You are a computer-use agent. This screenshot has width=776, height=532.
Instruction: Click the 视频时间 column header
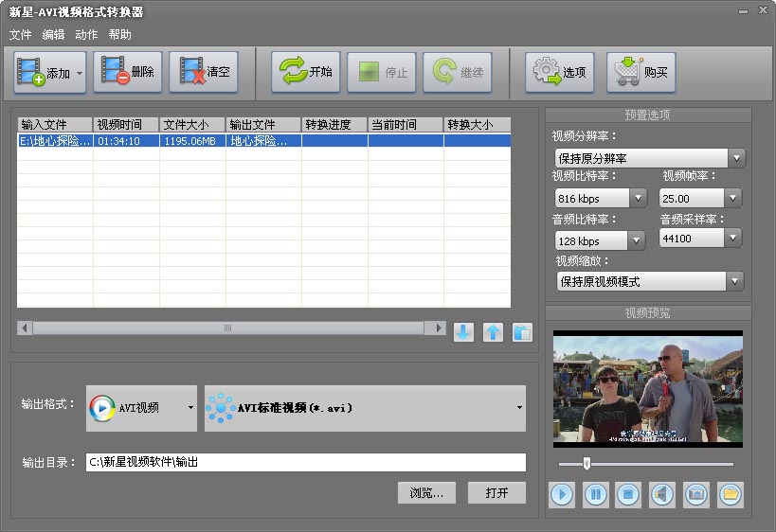[126, 125]
